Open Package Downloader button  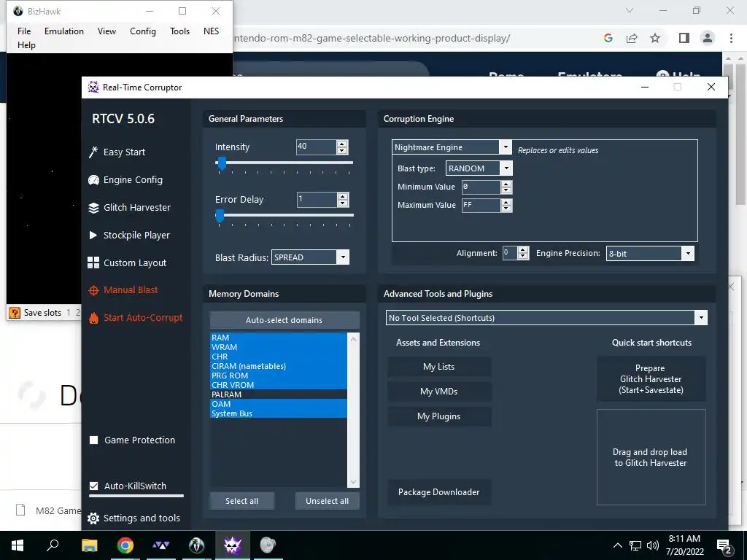(x=438, y=492)
